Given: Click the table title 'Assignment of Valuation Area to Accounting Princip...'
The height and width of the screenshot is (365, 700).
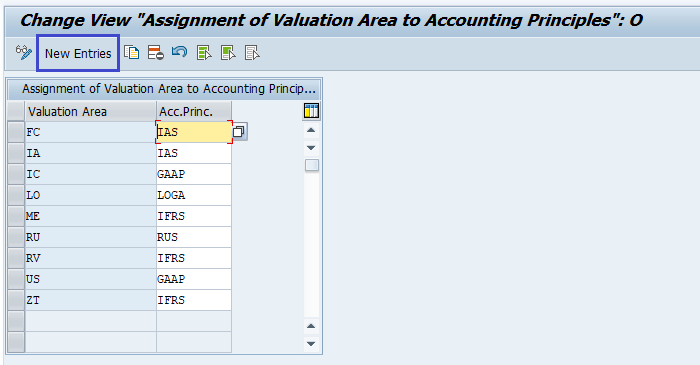Looking at the screenshot, I should (169, 89).
